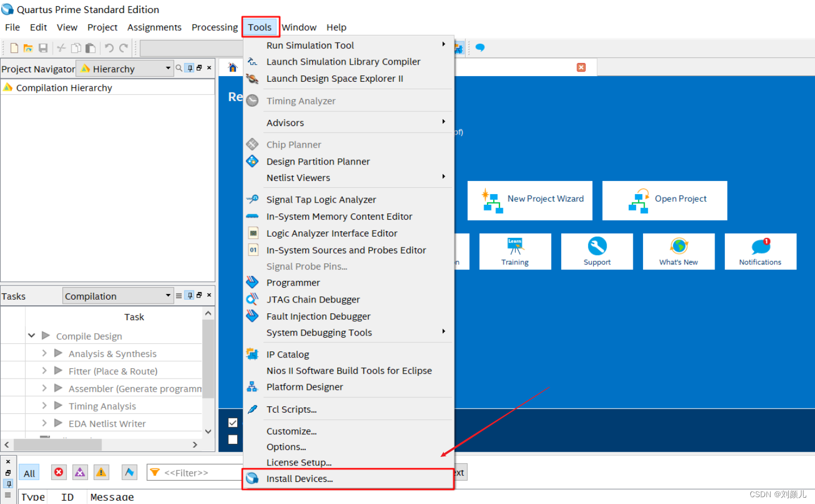Click the Cut toolbar icon

point(61,48)
